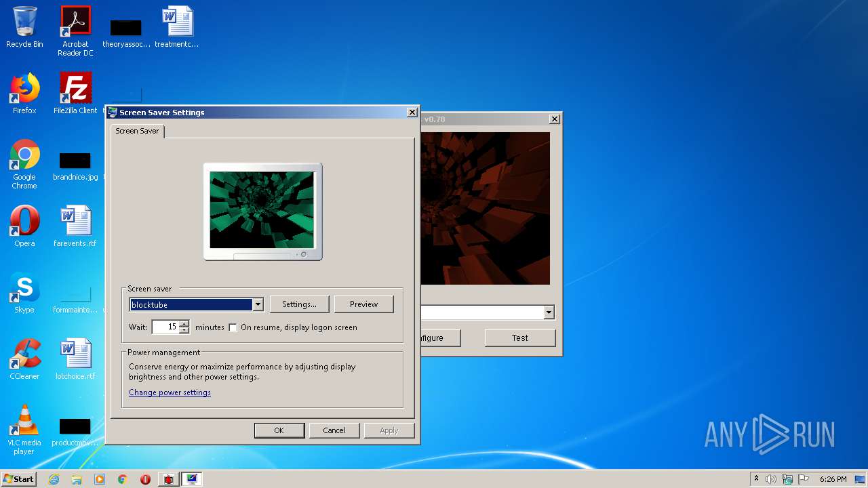
Task: Select farevents.rtf document icon
Action: click(x=75, y=227)
